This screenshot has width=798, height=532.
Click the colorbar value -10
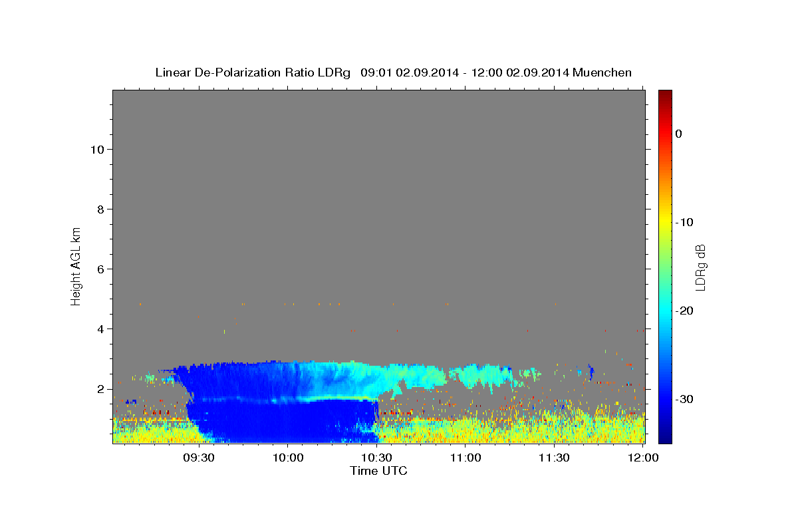click(x=685, y=222)
